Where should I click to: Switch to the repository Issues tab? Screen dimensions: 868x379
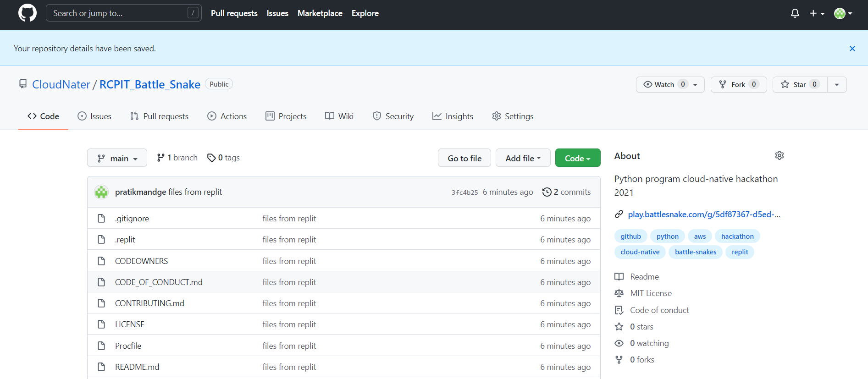(94, 116)
